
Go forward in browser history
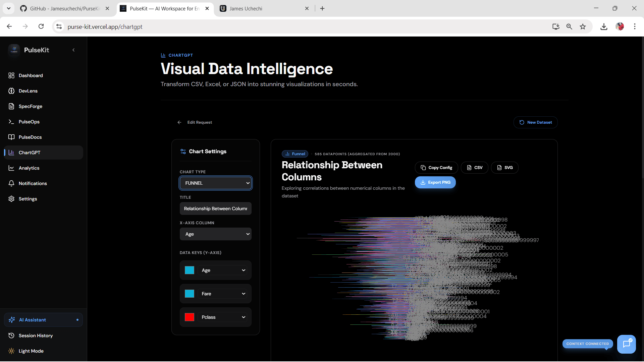coord(25,26)
